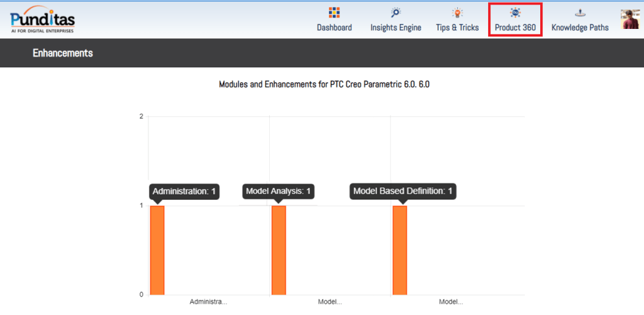644x315 pixels.
Task: Click the Tips & Tricks lightbulb icon
Action: point(457,13)
